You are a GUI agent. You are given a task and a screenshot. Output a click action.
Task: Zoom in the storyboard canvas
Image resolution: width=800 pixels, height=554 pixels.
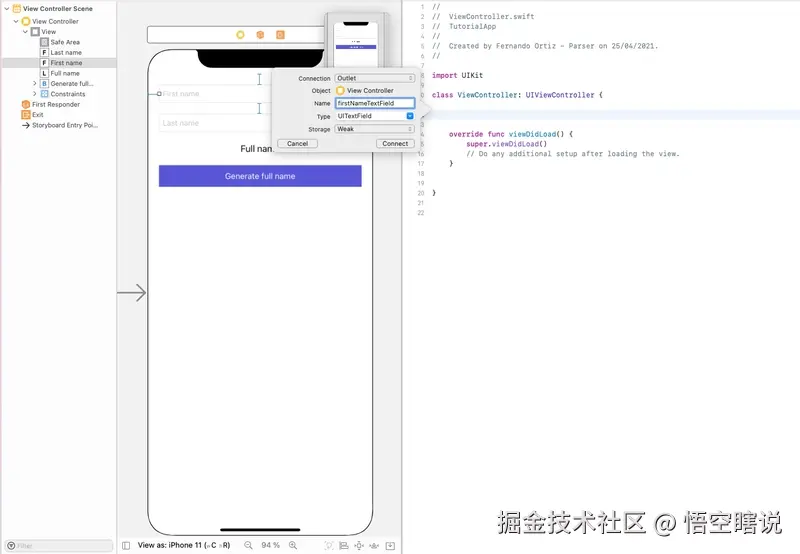point(293,545)
